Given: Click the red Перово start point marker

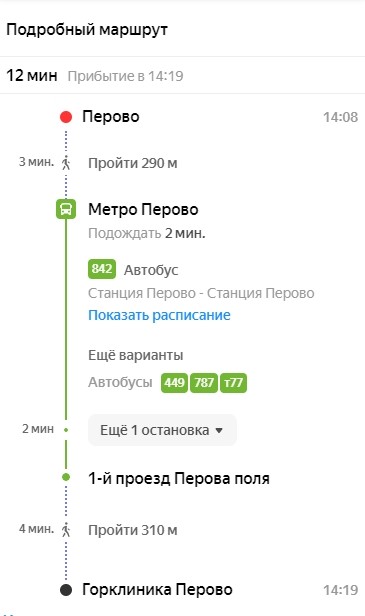Looking at the screenshot, I should (x=66, y=117).
